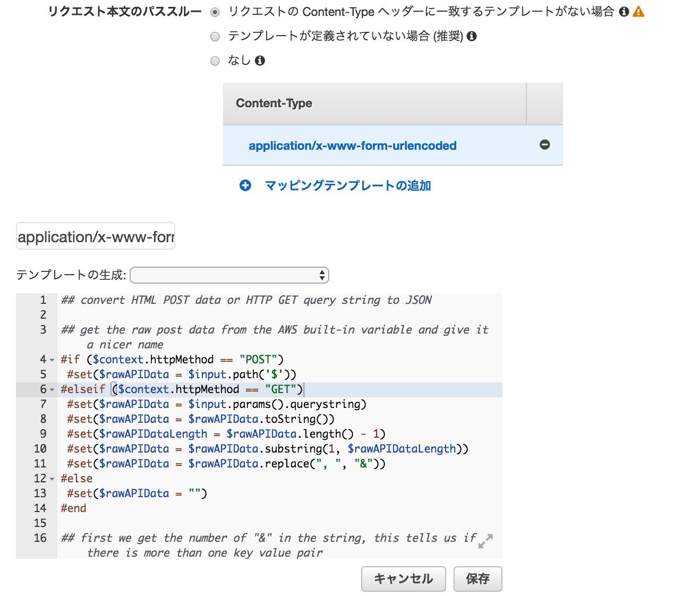The width and height of the screenshot is (700, 596).
Task: Collapse the #else fold arrow on line 12
Action: click(x=51, y=478)
